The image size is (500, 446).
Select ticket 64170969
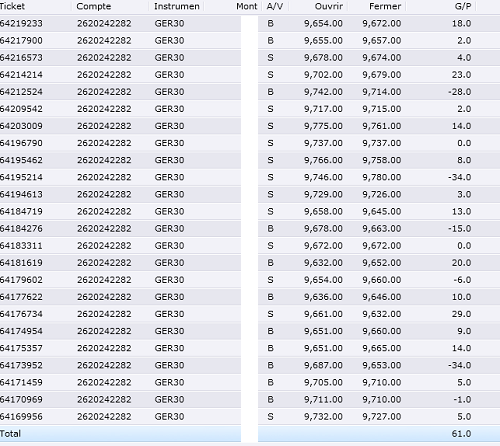(21, 400)
